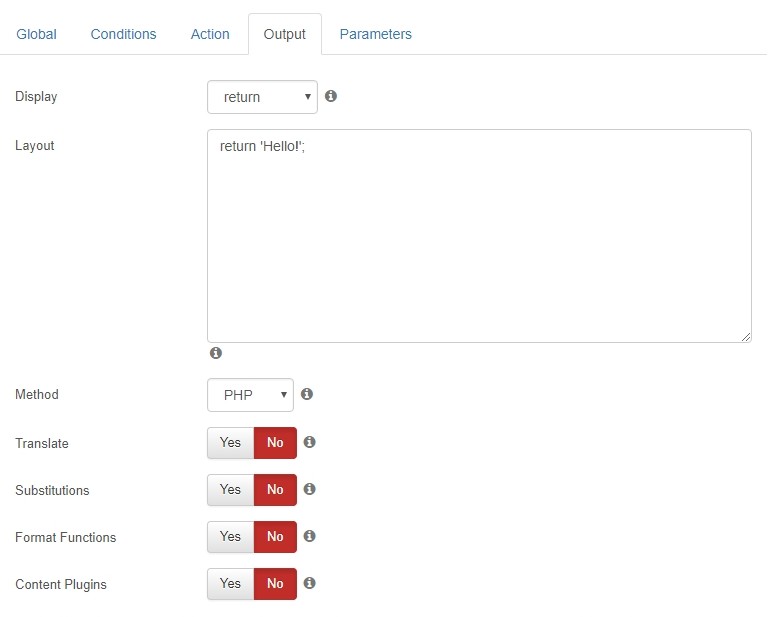
Task: Click inside the Layout code textarea
Action: [x=479, y=236]
